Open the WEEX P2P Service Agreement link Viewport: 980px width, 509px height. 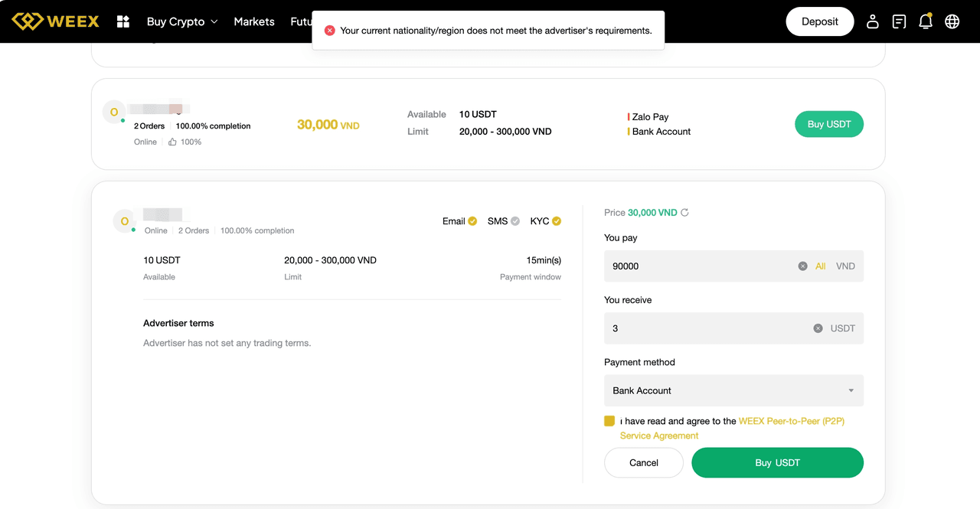(791, 421)
